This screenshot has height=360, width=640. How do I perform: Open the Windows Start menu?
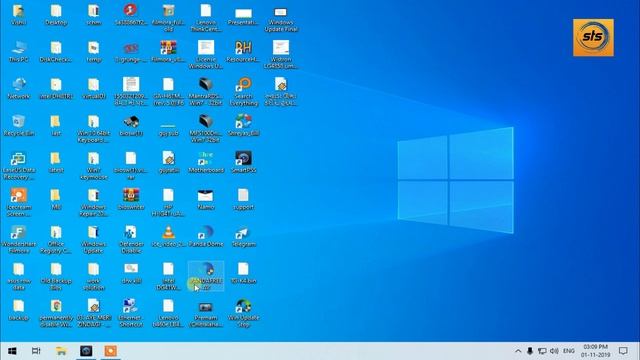pyautogui.click(x=12, y=351)
